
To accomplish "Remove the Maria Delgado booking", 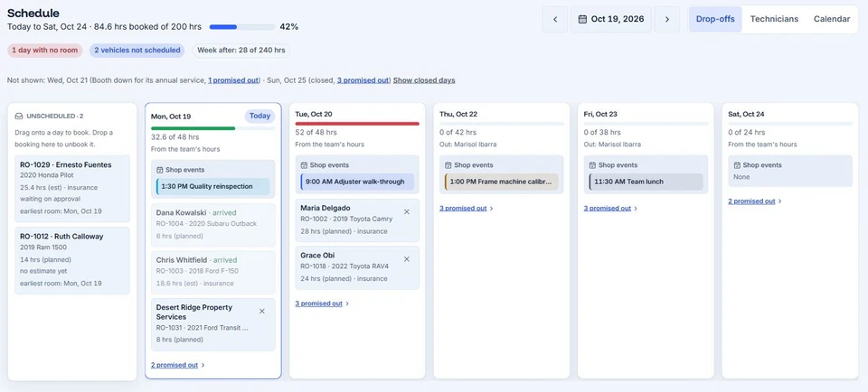I will click(406, 211).
